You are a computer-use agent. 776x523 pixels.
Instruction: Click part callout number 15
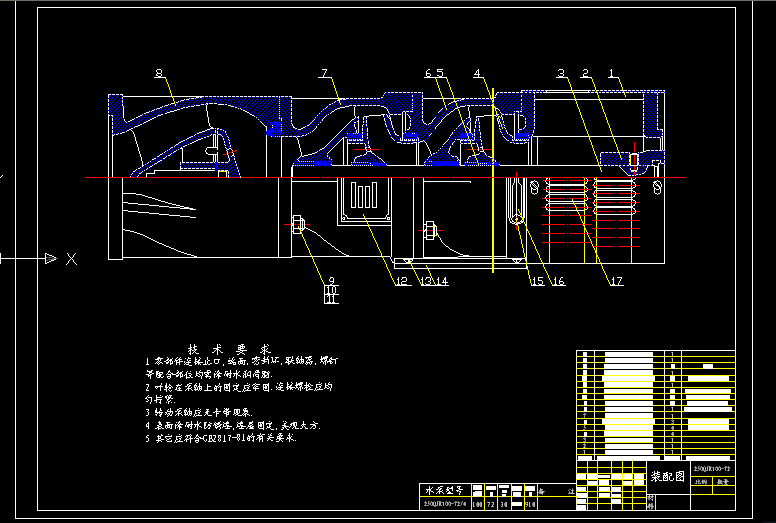pos(537,282)
